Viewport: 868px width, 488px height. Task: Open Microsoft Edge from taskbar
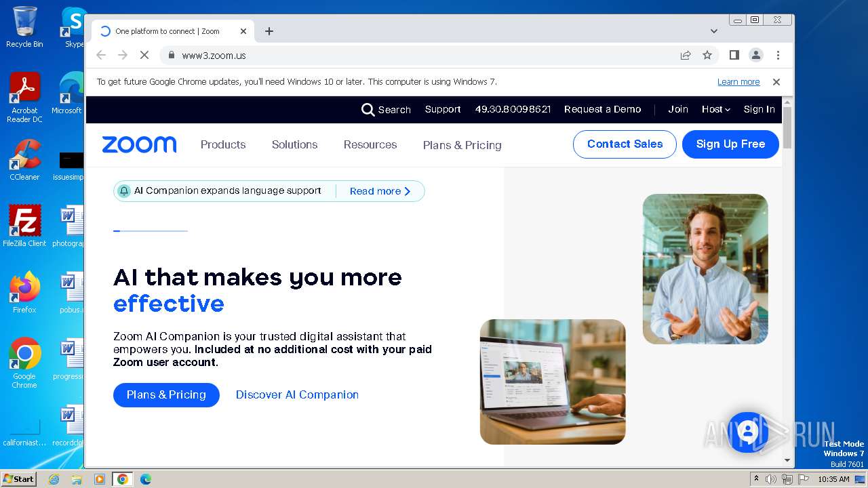point(145,479)
